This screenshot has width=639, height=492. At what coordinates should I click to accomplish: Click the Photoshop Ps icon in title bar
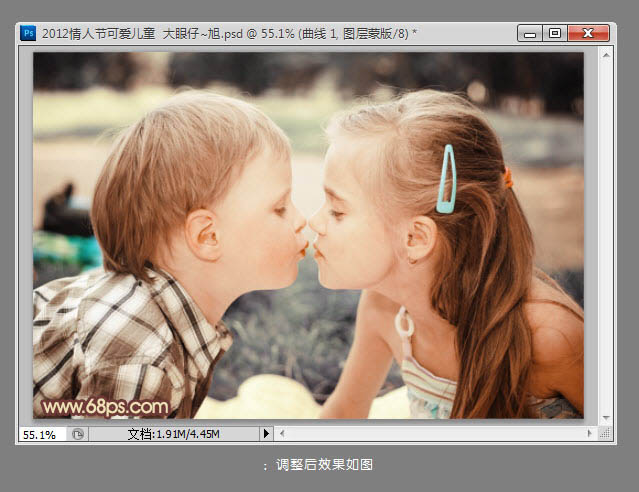click(x=28, y=33)
